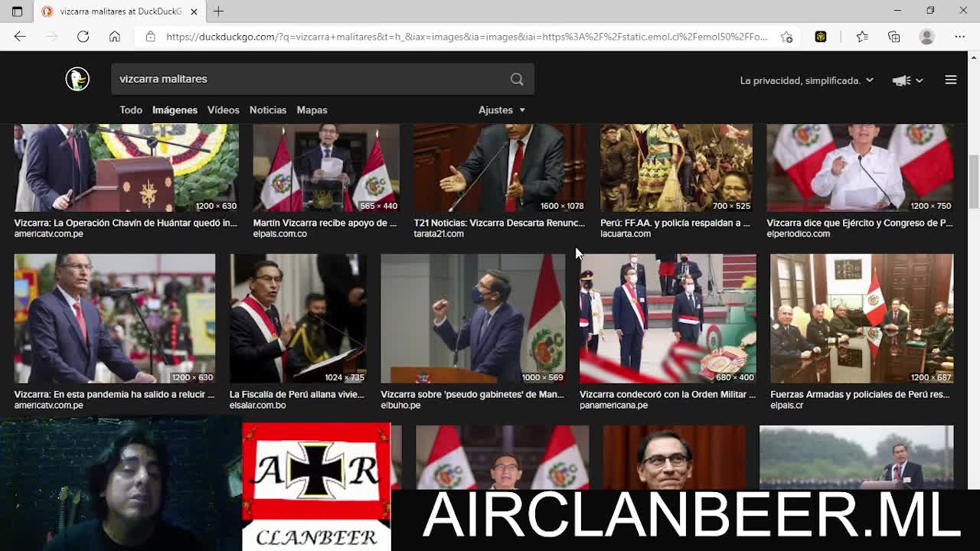Click panamericana.pe source link

(x=613, y=406)
